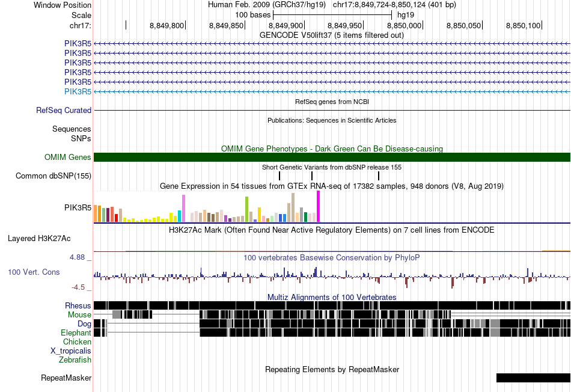The height and width of the screenshot is (392, 571).
Task: Click the Window Position label
Action: [x=63, y=5]
